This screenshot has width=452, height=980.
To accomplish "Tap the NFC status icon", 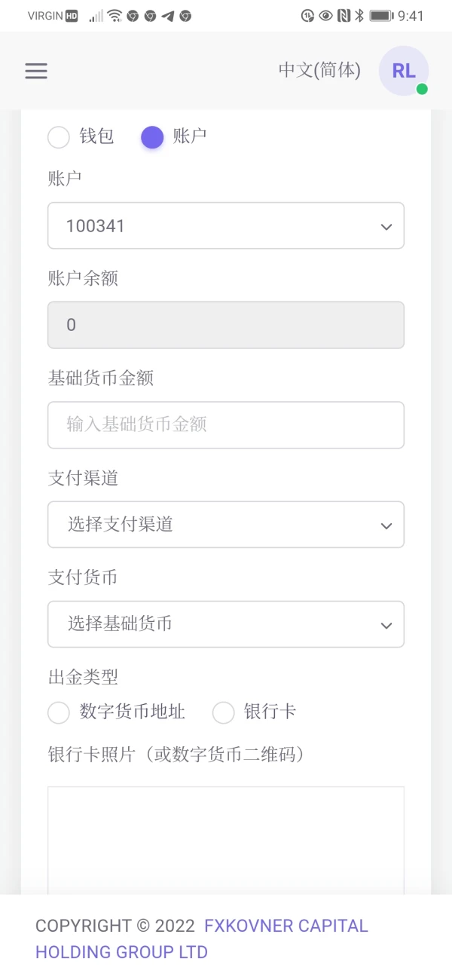I will tap(344, 16).
